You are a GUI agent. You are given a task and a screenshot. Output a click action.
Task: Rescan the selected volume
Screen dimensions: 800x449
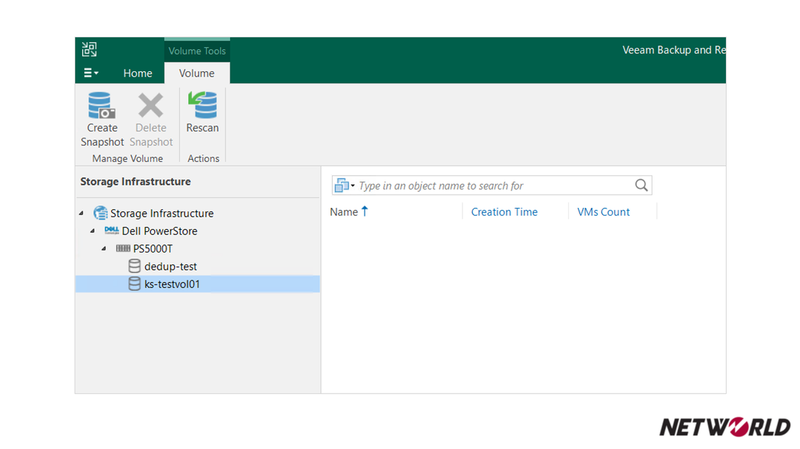coord(203,113)
